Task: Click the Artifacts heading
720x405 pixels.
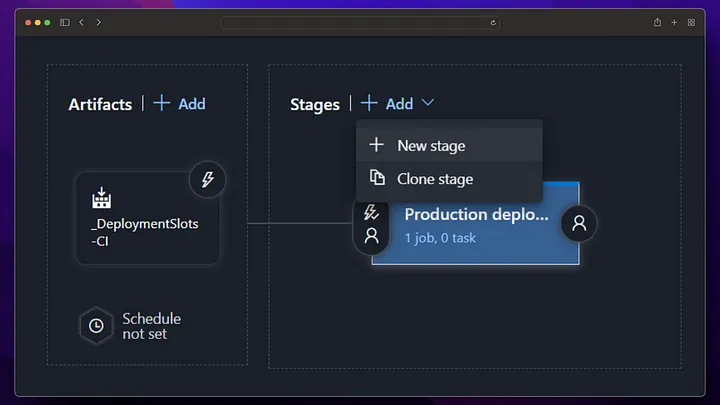Action: click(x=100, y=104)
